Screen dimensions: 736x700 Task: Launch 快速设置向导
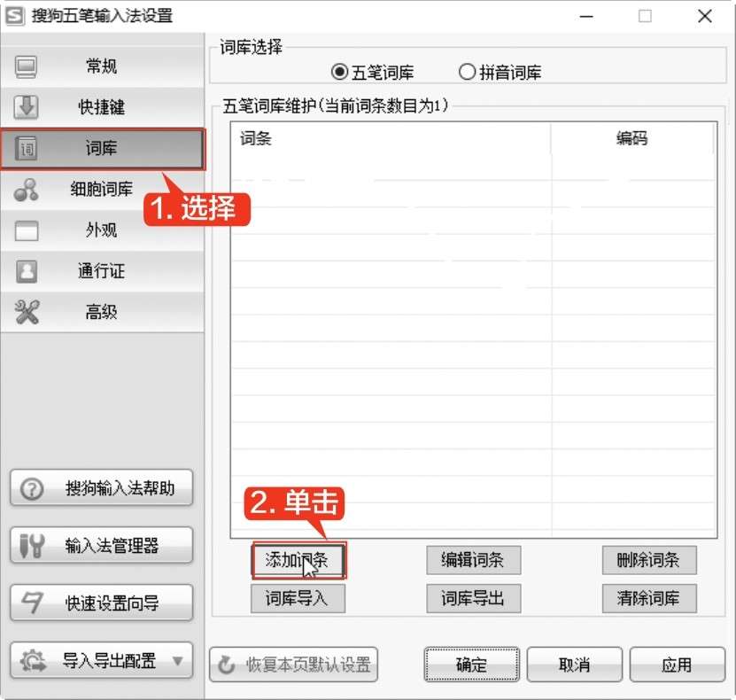(x=101, y=603)
